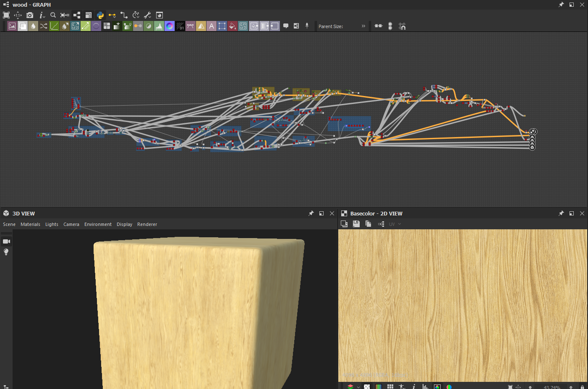
Task: Open the Environment menu in 3D view
Action: pos(98,224)
